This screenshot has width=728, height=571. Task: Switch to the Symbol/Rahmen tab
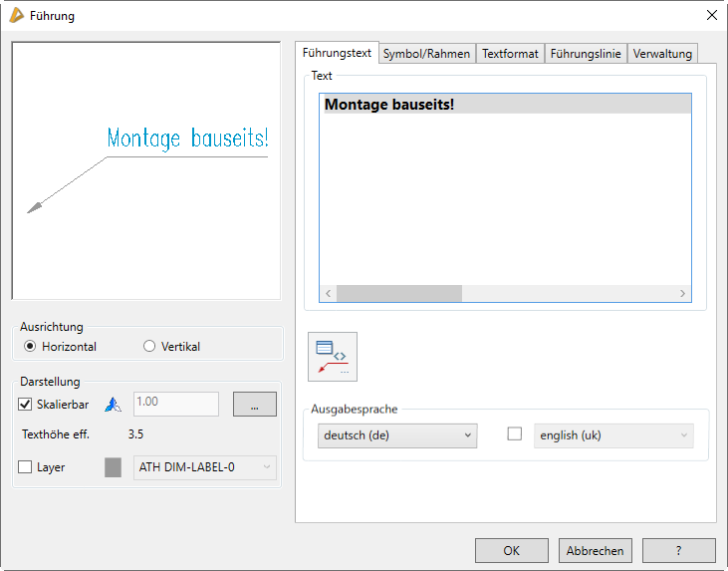click(426, 54)
